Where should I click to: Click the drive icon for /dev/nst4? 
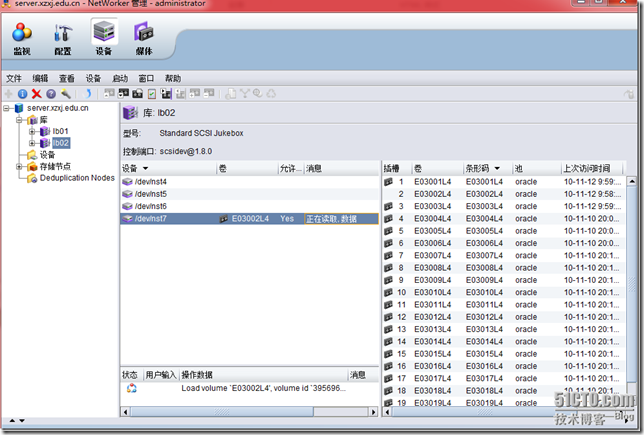point(128,182)
